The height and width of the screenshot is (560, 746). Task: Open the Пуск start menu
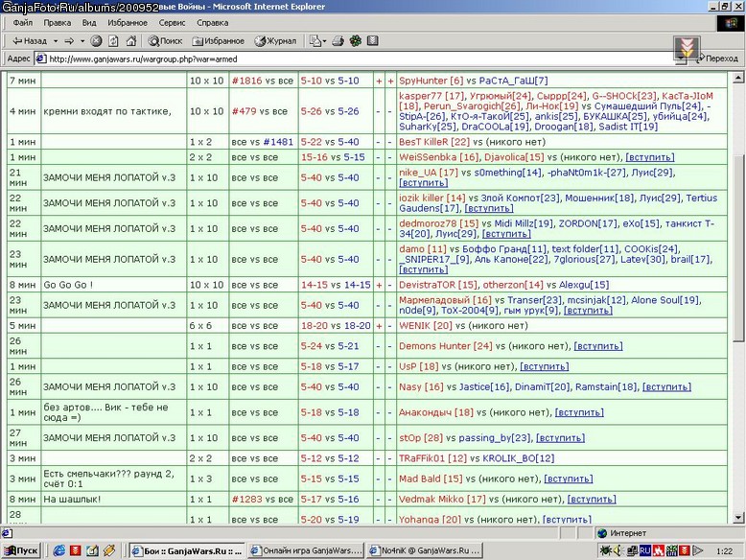coord(21,550)
